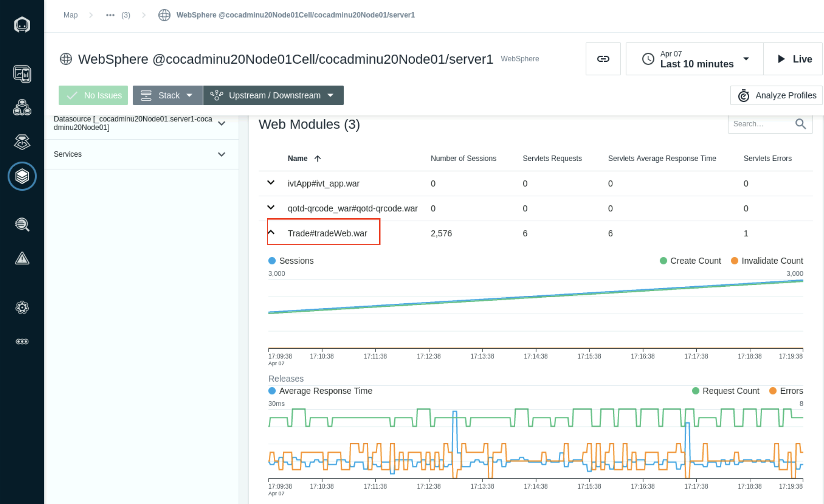Viewport: 824px width, 504px height.
Task: Sort by Servlets Errors column
Action: pyautogui.click(x=768, y=158)
